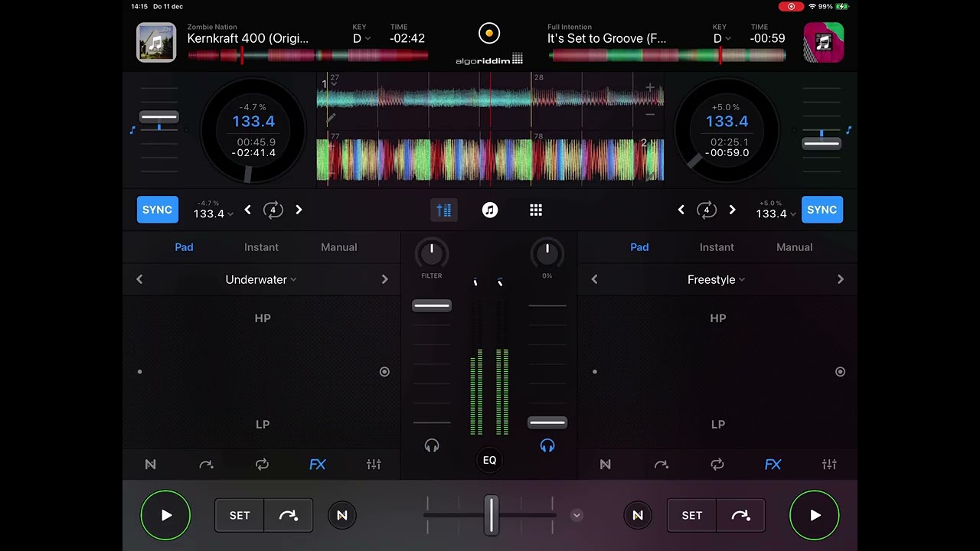Toggle left deck time display -02:42
Viewport: 980px width, 551px height.
click(407, 38)
